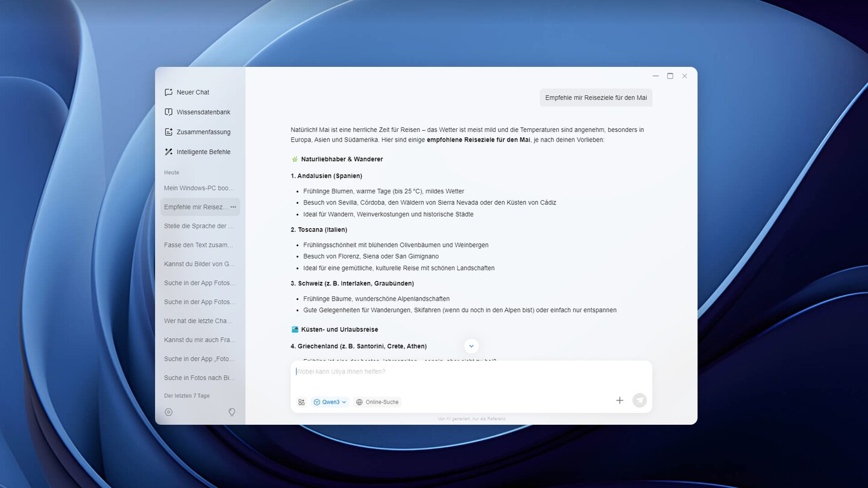
Task: Click the apps grid icon in input box
Action: pyautogui.click(x=301, y=402)
